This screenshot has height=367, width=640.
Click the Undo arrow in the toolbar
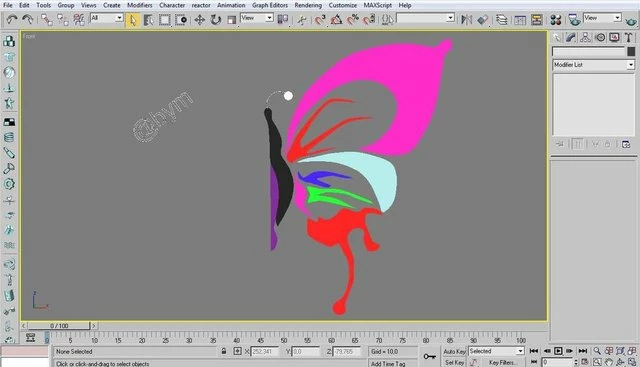(12, 19)
